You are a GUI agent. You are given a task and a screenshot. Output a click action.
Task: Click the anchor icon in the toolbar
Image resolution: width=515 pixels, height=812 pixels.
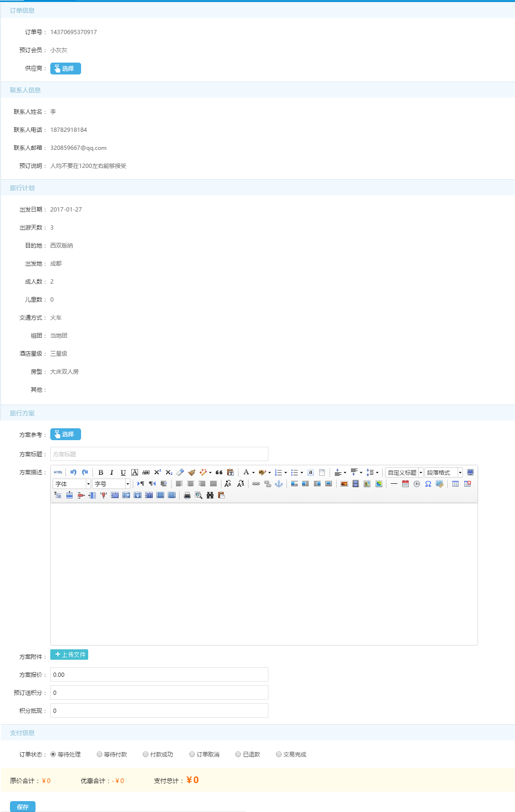pos(279,484)
